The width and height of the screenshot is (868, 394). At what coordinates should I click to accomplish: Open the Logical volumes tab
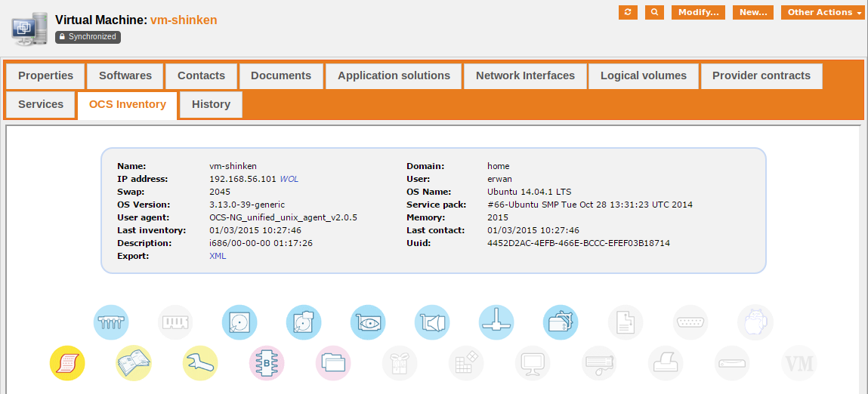point(643,75)
